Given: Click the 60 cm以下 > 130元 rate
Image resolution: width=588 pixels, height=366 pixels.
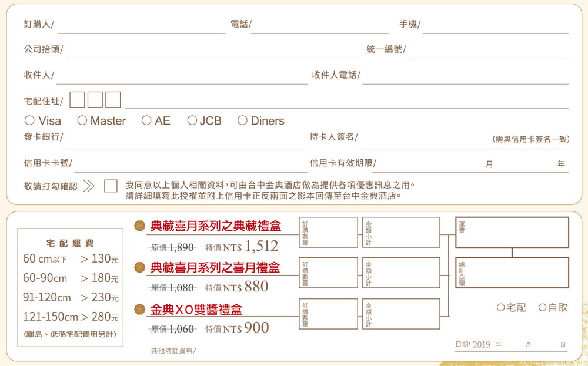Looking at the screenshot, I should [71, 258].
